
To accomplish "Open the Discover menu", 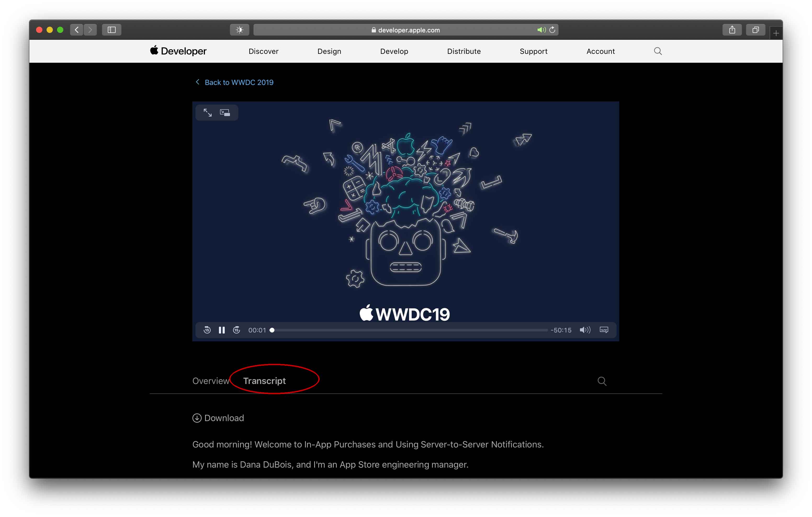I will pyautogui.click(x=263, y=51).
